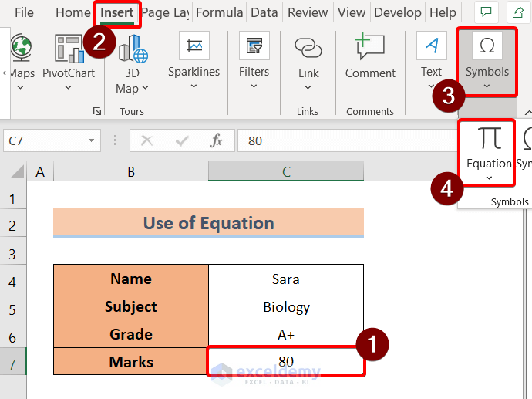
Task: Click the Equation pi icon
Action: [x=489, y=138]
